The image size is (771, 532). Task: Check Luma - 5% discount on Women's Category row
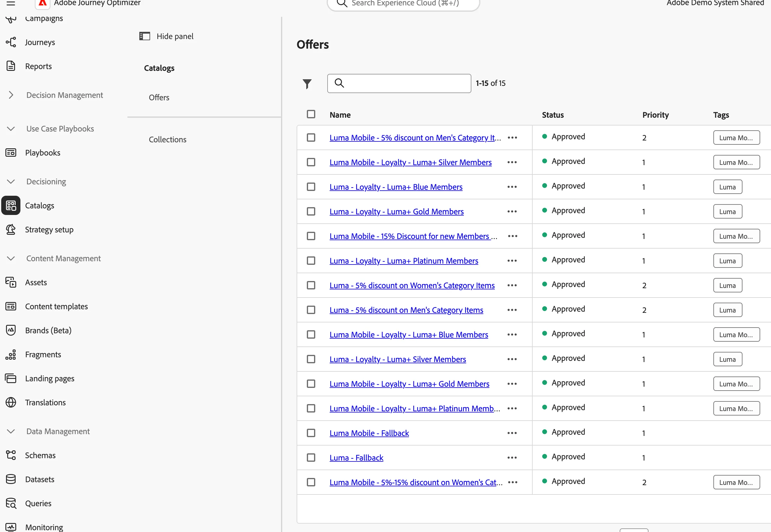click(x=311, y=285)
